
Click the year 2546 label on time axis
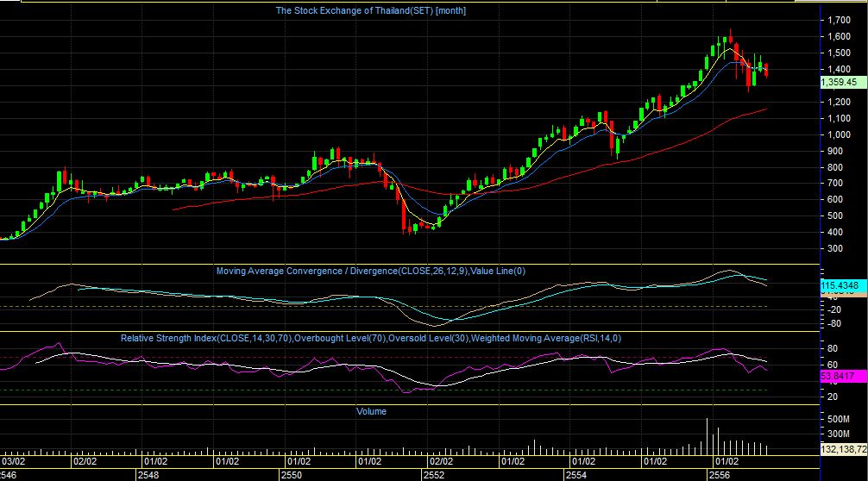(9, 475)
